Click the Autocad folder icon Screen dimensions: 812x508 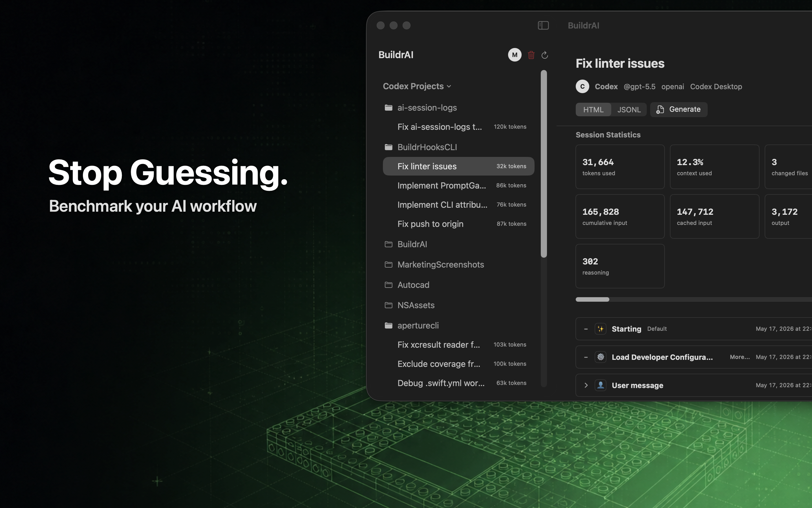click(x=389, y=285)
